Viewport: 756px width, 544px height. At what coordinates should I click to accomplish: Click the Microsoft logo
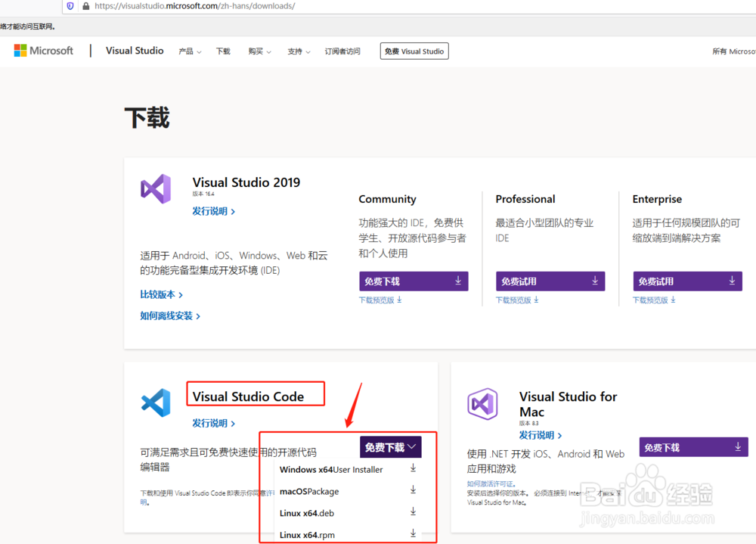click(x=43, y=51)
